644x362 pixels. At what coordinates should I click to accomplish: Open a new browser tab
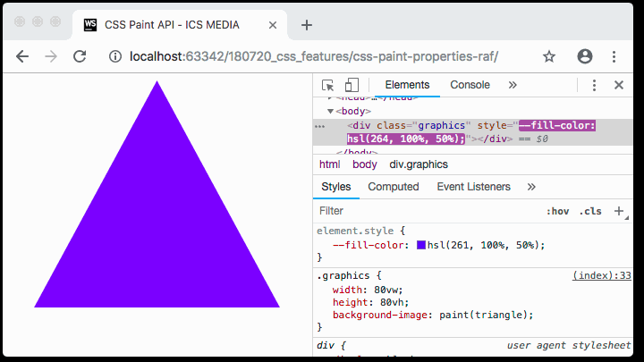(x=307, y=25)
